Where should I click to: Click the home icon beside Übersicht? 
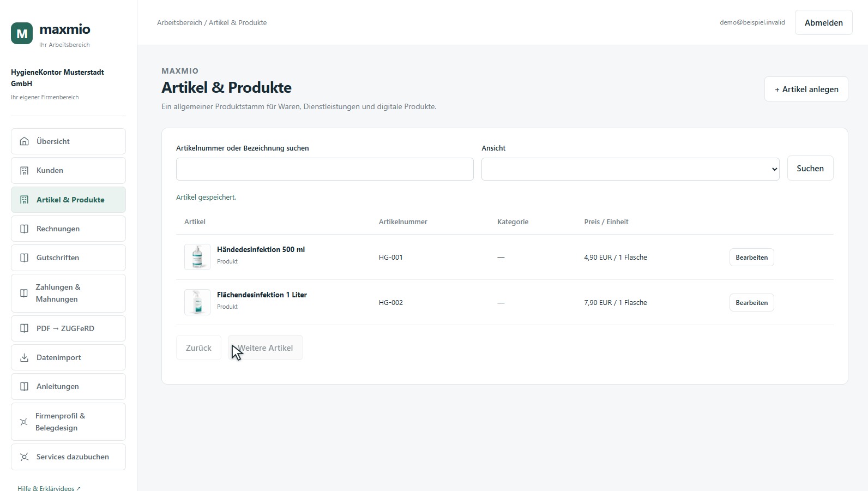pyautogui.click(x=24, y=141)
